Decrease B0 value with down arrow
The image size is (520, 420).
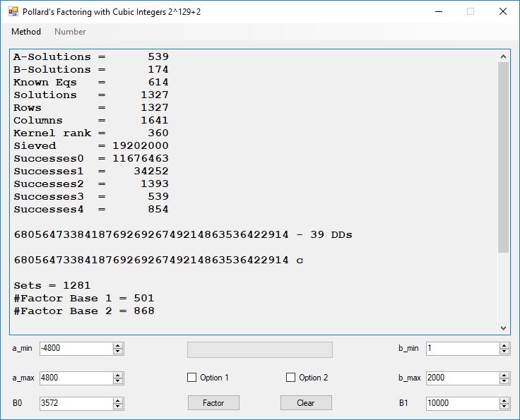(118, 407)
